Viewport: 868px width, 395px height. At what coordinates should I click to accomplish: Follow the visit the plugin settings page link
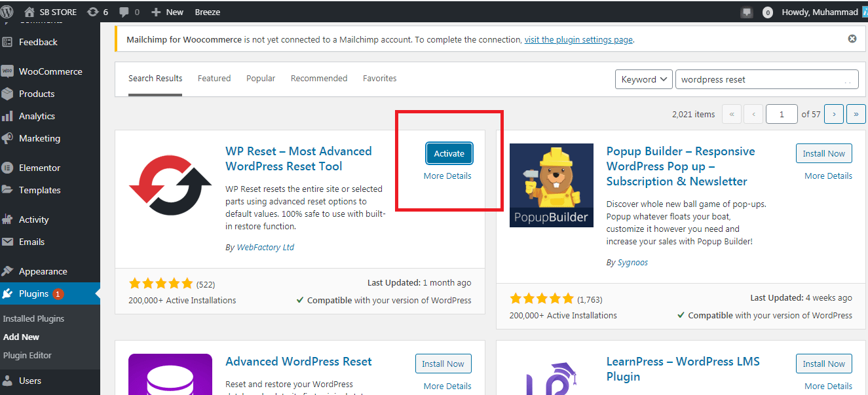click(578, 39)
